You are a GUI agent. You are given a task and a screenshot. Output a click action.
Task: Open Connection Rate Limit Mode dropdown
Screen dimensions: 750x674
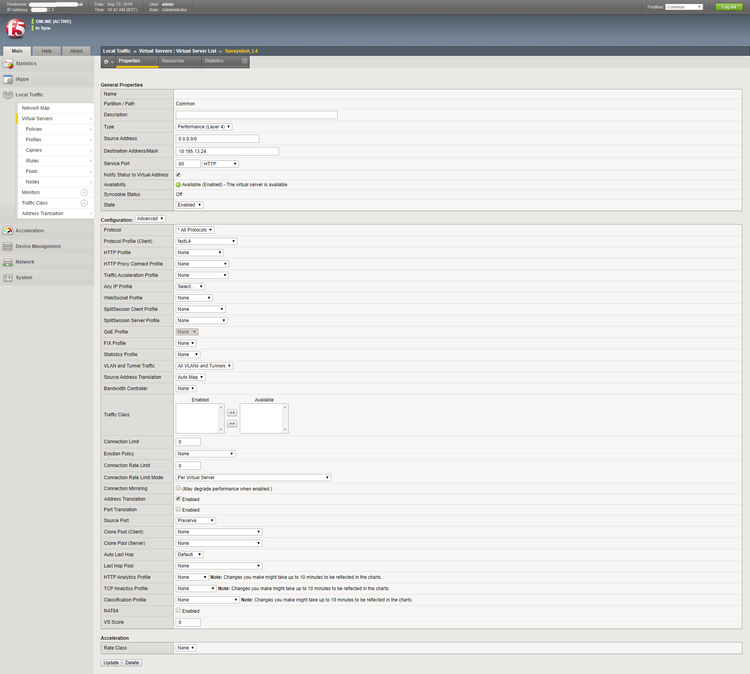pos(254,477)
